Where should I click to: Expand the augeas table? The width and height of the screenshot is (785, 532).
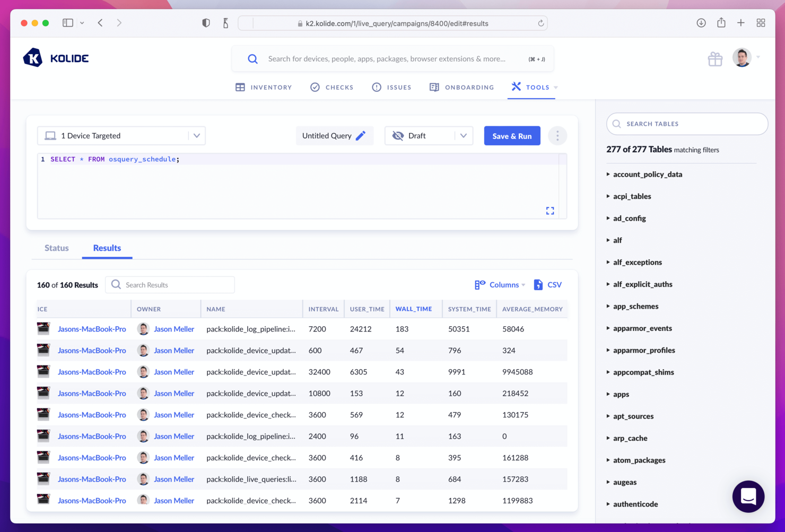624,482
